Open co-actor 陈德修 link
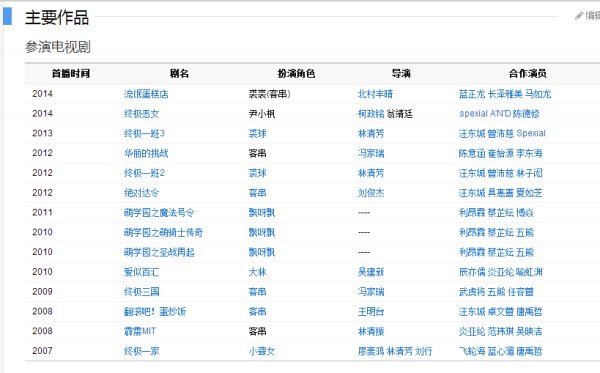The width and height of the screenshot is (600, 373). 526,114
